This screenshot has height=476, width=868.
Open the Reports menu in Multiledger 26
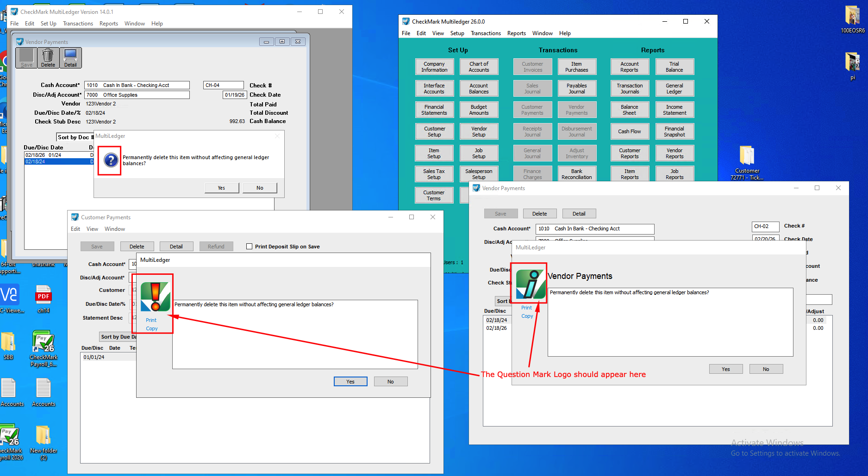tap(517, 33)
